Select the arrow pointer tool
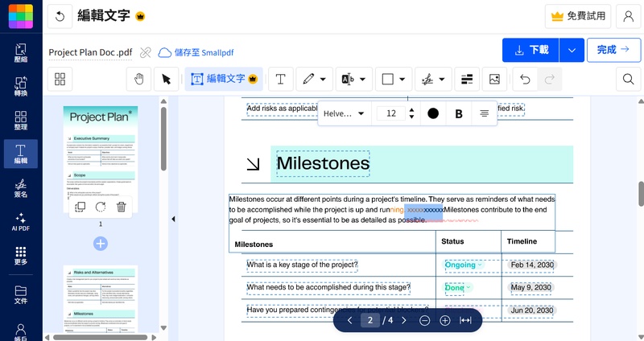The image size is (644, 341). 166,79
